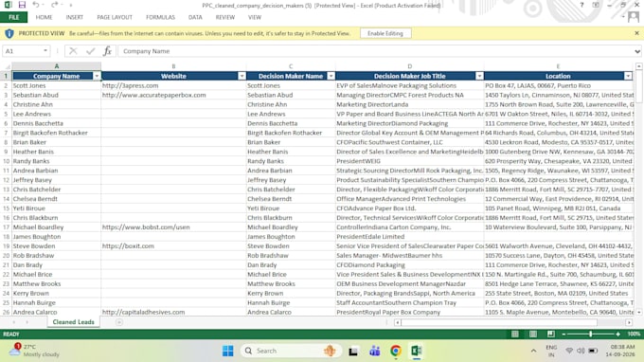This screenshot has height=362, width=644.
Task: Click the zoom slider handle
Action: (591, 335)
